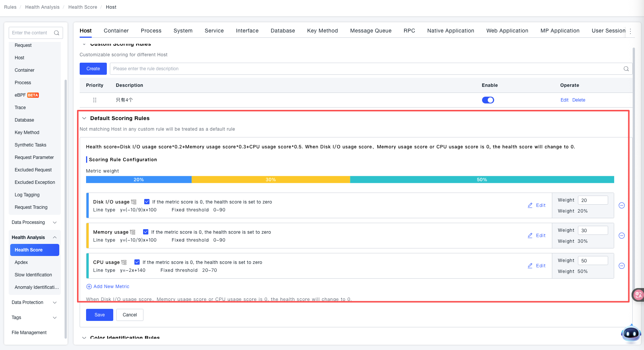Disable the custom rule Enable switch

pyautogui.click(x=488, y=100)
